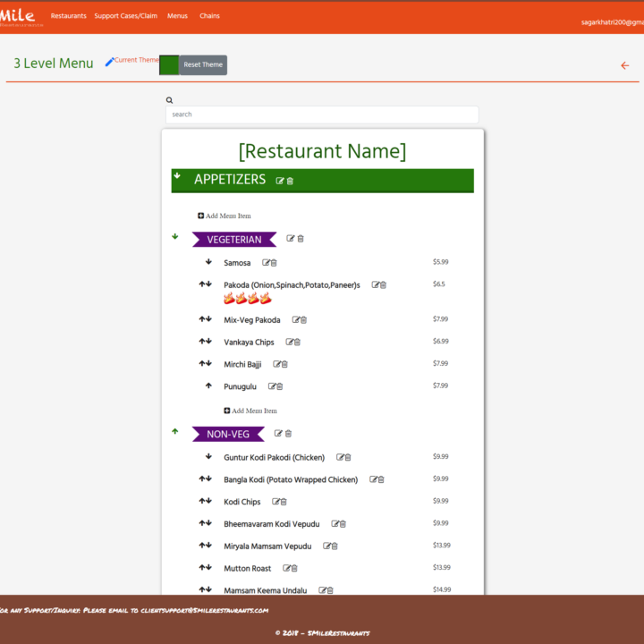Edit the Punugulu item
The width and height of the screenshot is (644, 644).
(272, 386)
